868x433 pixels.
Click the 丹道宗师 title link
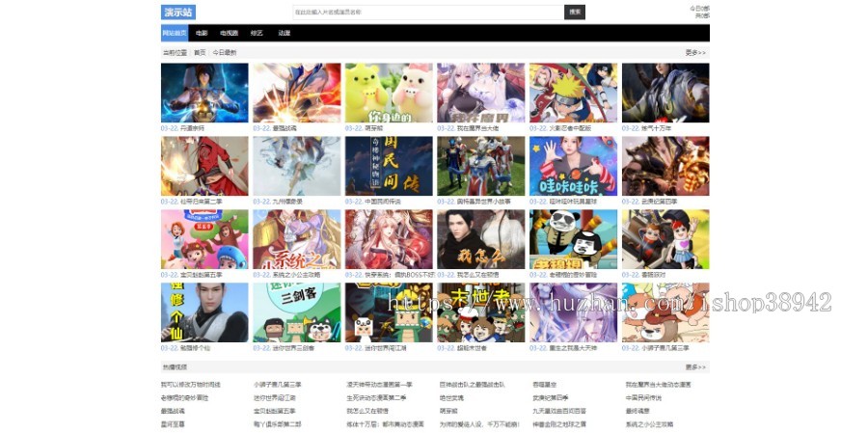(x=193, y=128)
